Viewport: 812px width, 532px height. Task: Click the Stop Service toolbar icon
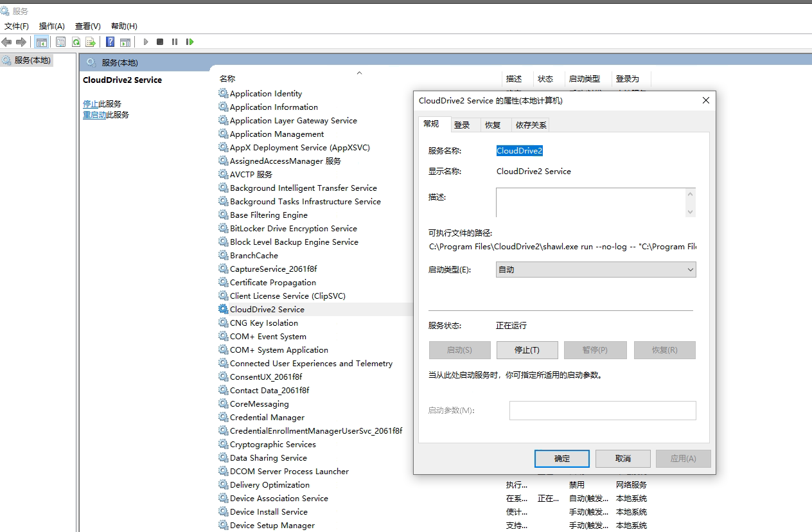point(160,42)
